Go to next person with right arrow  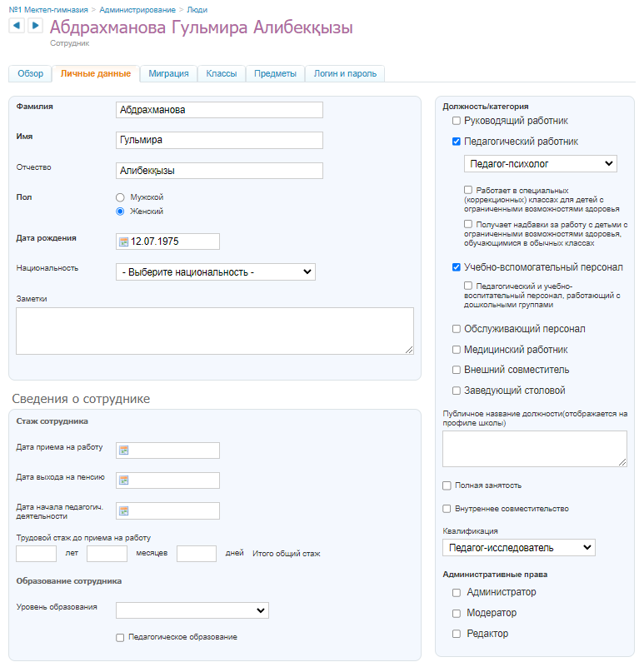coord(34,26)
